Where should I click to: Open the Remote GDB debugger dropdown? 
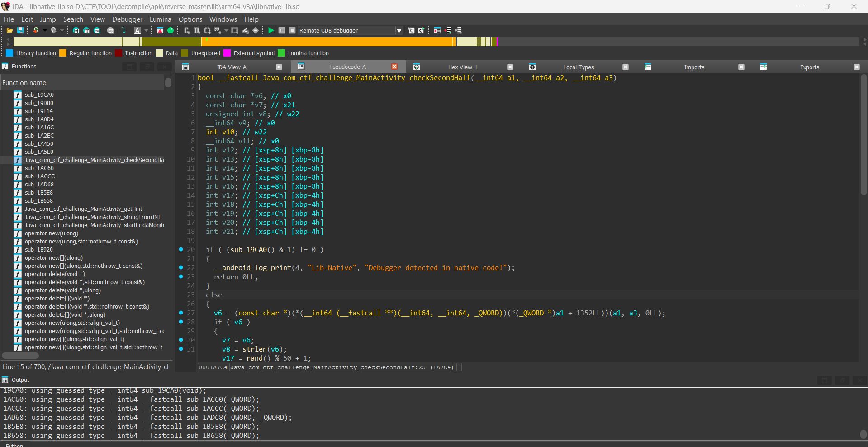[x=399, y=31]
